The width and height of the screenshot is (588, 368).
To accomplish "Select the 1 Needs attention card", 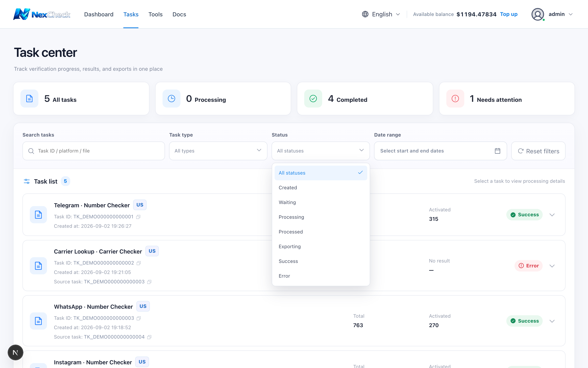I will 507,99.
